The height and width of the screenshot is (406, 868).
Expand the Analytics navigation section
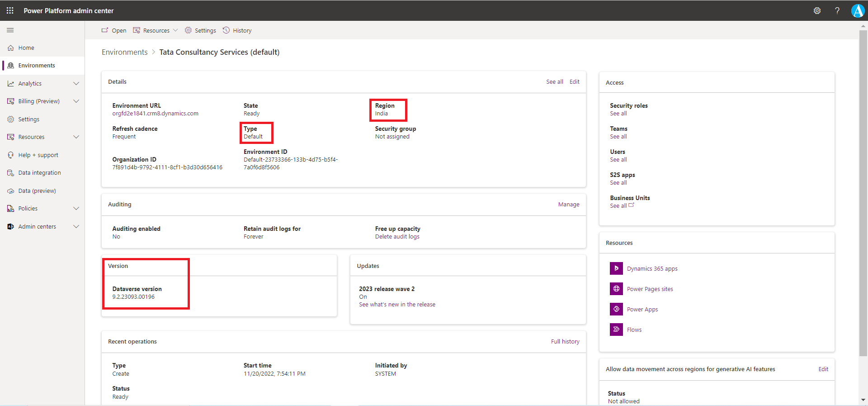pos(76,84)
